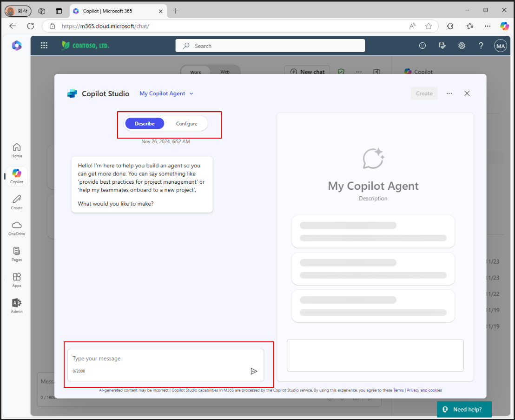This screenshot has height=420, width=515.
Task: Open Admin in the left sidebar
Action: coord(17,306)
